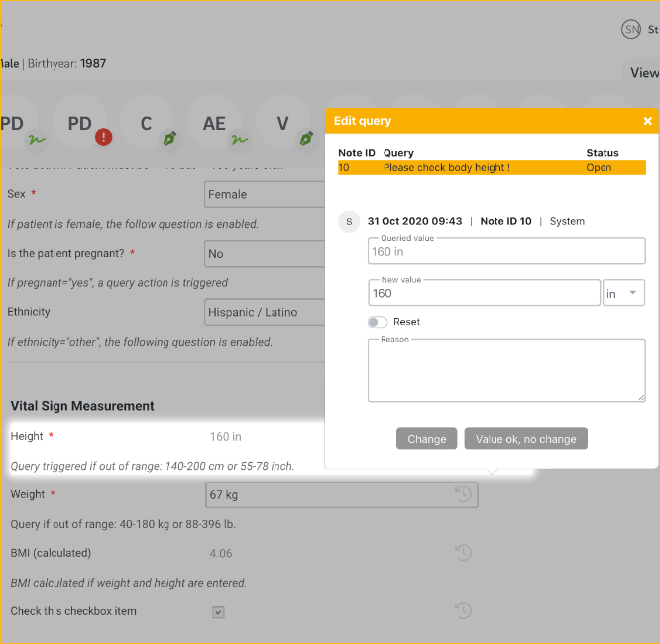Screen dimensions: 660x644
Task: Click the SN user avatar icon
Action: pyautogui.click(x=631, y=30)
